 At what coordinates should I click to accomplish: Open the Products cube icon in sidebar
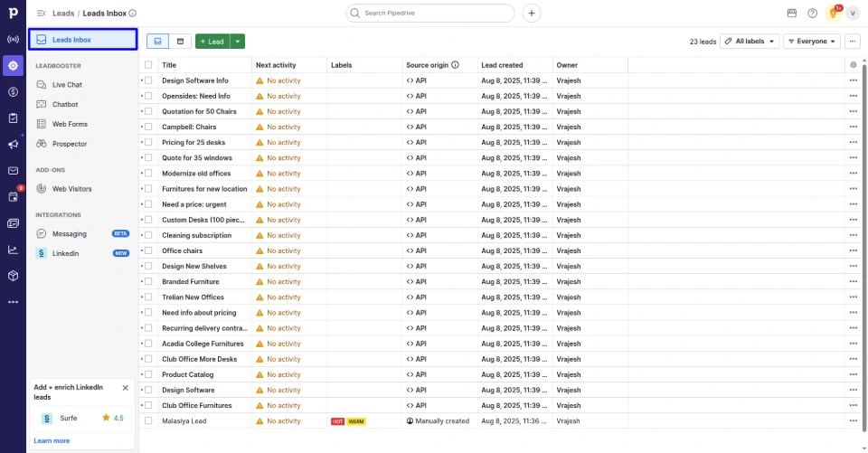[x=13, y=275]
